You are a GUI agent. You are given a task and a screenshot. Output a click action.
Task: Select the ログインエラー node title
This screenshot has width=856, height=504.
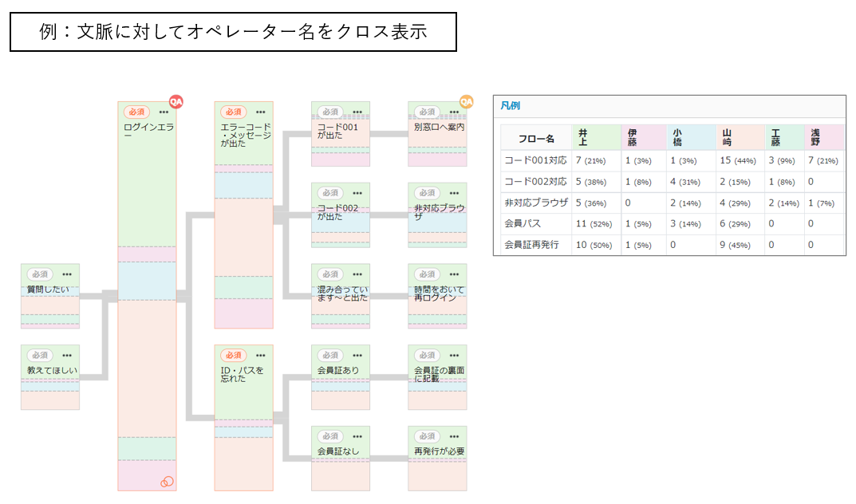[x=148, y=131]
